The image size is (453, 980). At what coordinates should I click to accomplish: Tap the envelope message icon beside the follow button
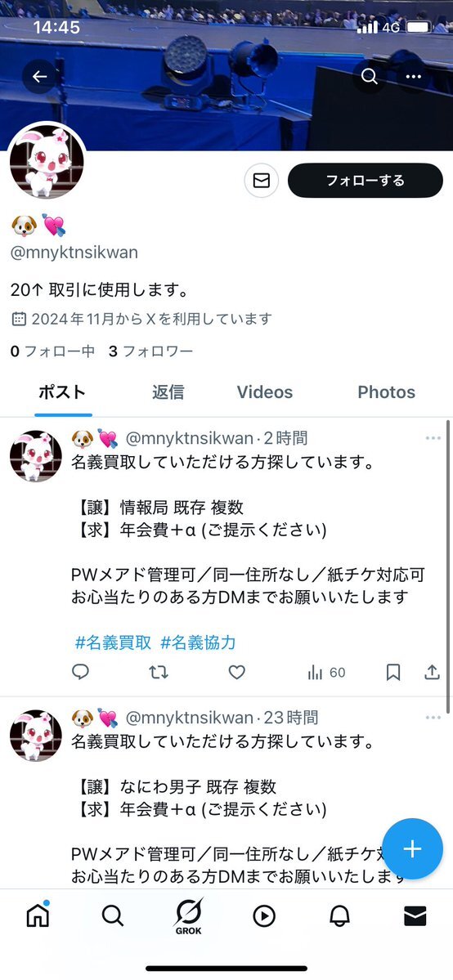261,181
